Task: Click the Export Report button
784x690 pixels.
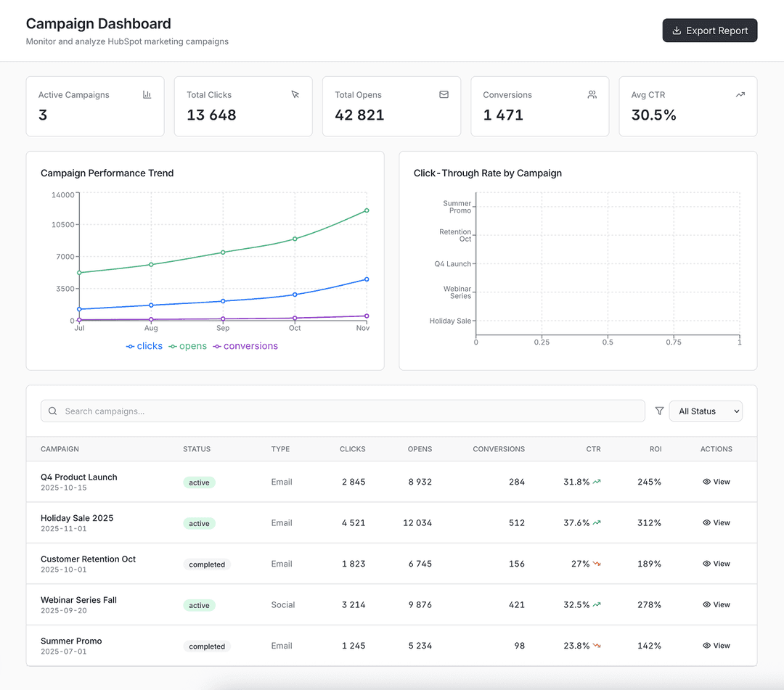Action: click(x=709, y=30)
